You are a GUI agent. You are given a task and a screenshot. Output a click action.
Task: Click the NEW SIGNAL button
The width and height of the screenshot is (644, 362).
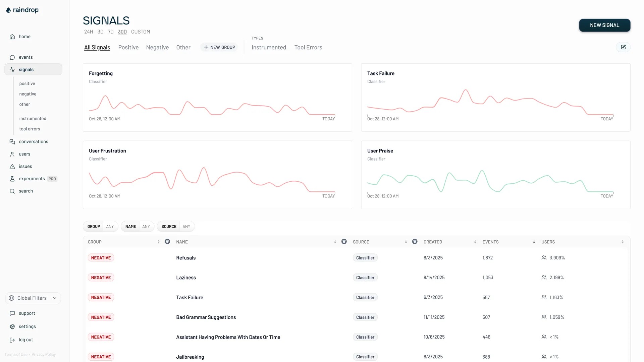pos(604,25)
